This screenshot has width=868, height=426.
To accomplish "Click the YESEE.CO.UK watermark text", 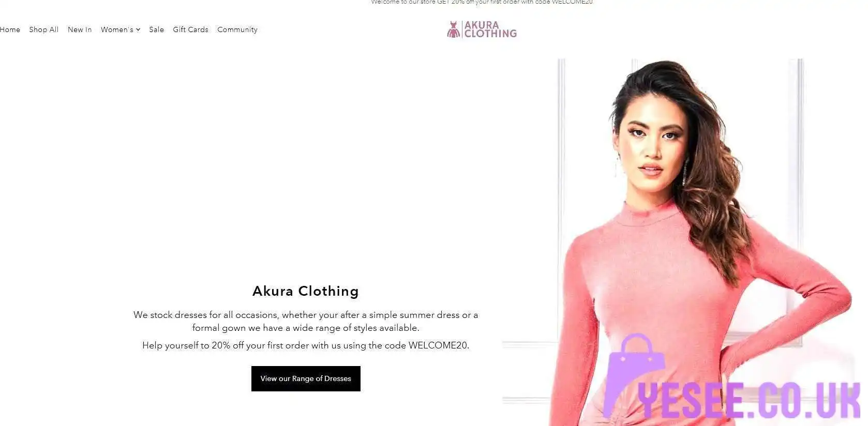I will 750,400.
